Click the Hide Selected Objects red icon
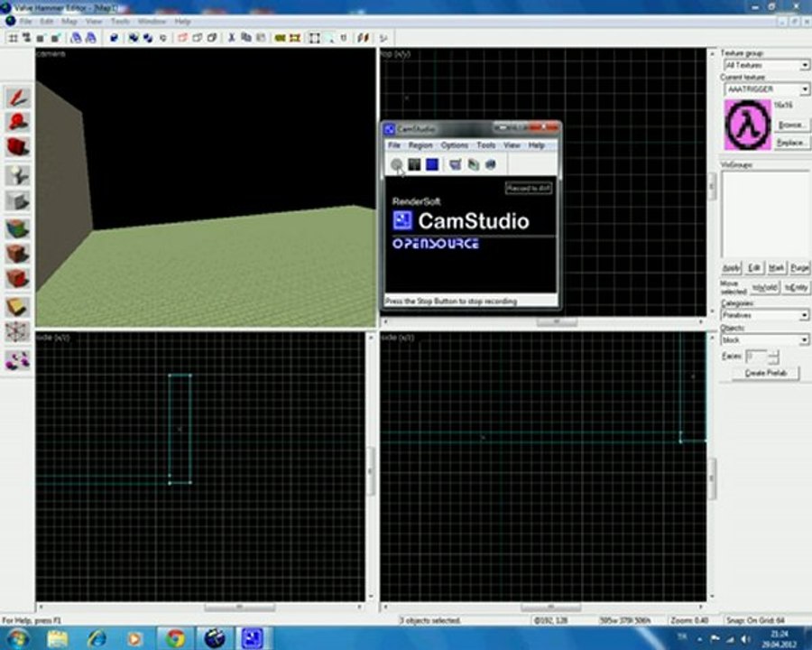Screen dimensions: 812x650 [x=182, y=38]
